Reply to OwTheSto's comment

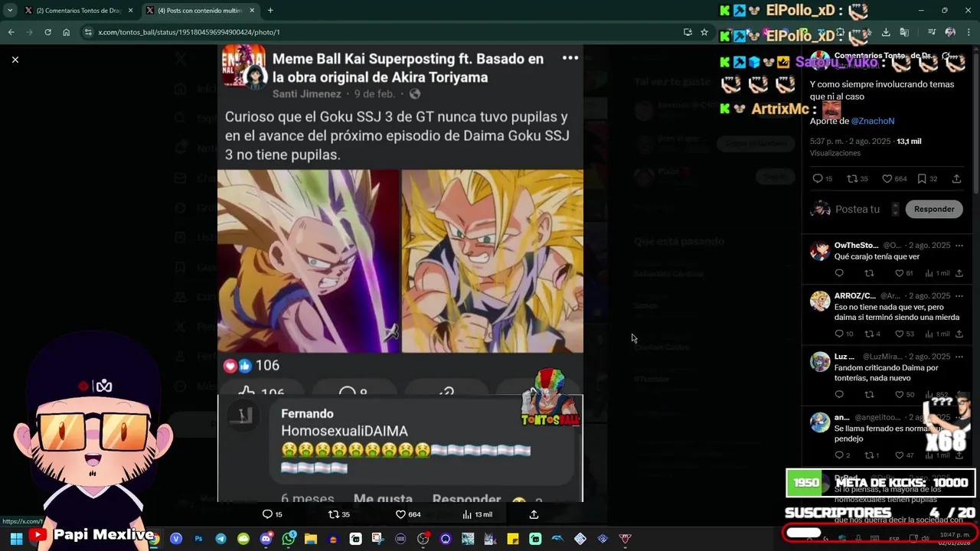[x=839, y=273]
